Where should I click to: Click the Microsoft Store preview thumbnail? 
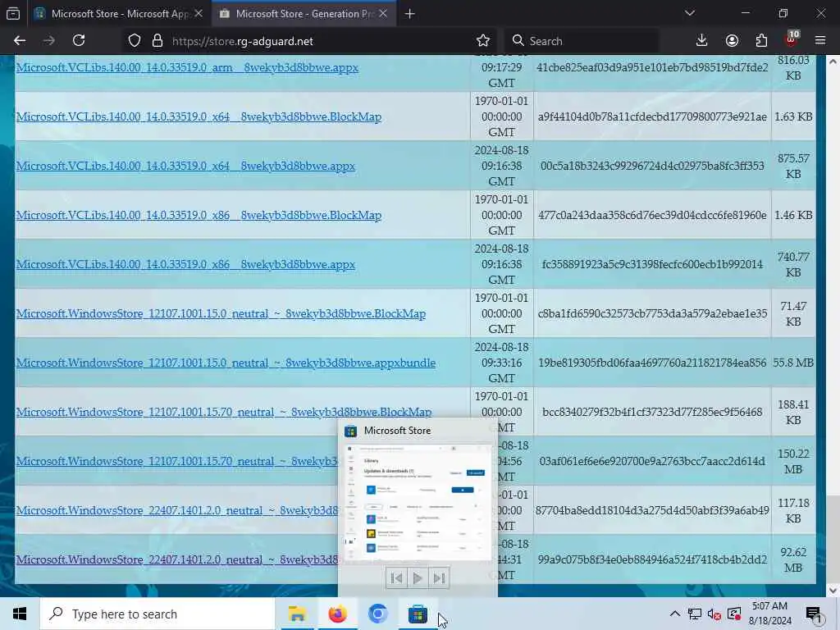[418, 503]
